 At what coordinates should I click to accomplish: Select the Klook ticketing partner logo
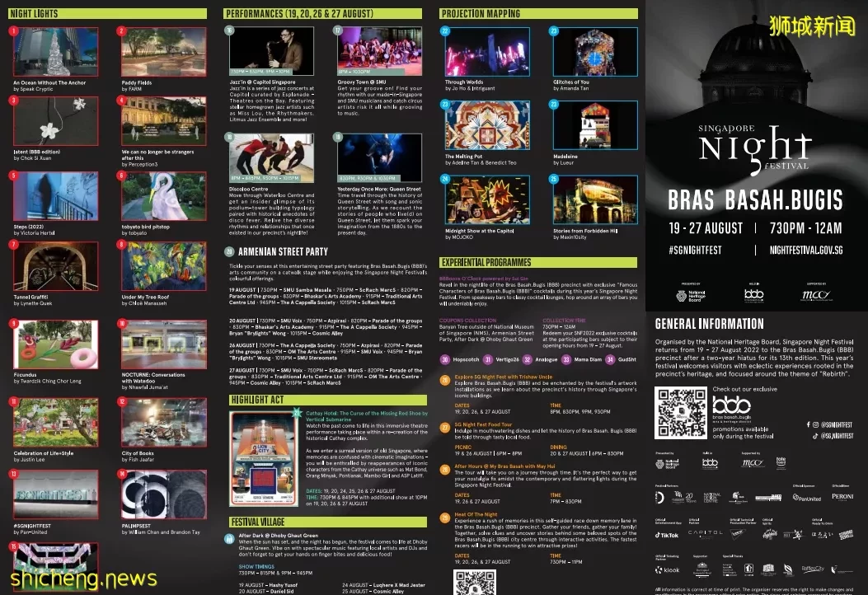coord(667,569)
